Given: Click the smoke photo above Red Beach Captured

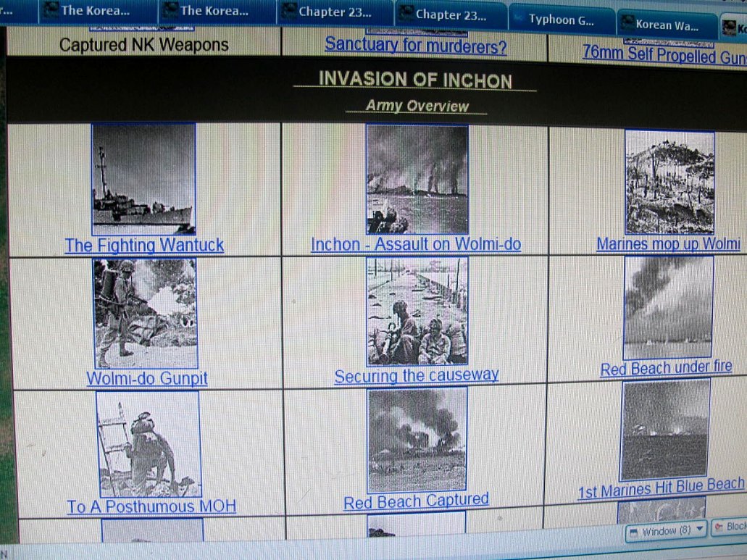Looking at the screenshot, I should click(417, 440).
